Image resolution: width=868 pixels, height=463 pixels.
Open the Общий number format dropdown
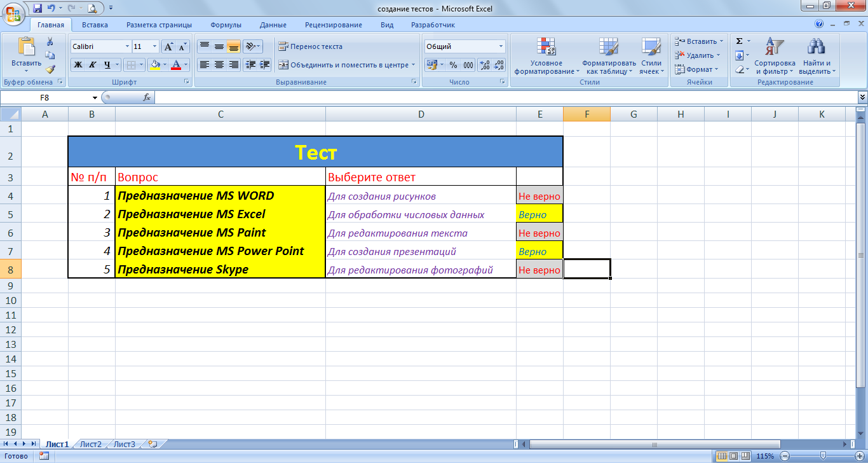tap(501, 46)
